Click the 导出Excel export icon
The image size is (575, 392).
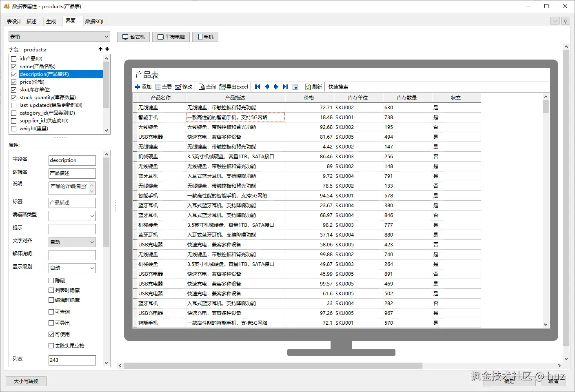222,87
